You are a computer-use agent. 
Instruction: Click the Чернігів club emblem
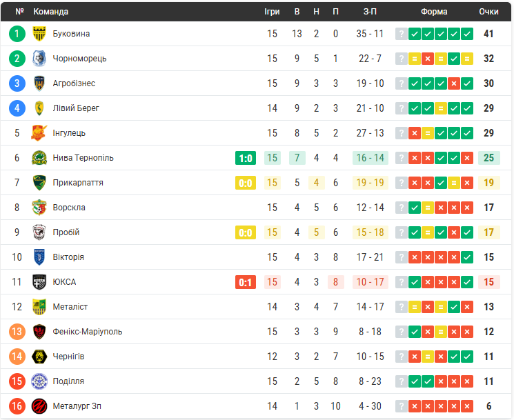click(39, 357)
